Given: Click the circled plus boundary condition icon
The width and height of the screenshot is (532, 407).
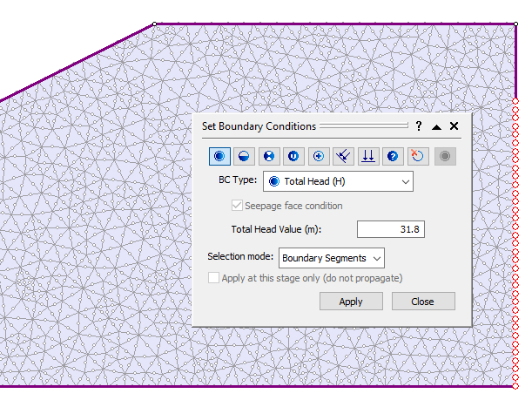Looking at the screenshot, I should 319,156.
